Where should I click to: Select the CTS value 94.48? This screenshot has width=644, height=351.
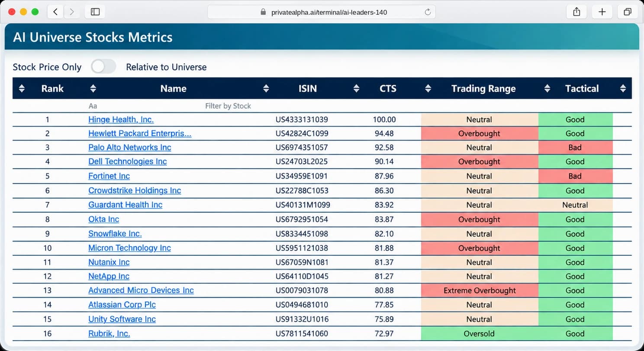384,133
